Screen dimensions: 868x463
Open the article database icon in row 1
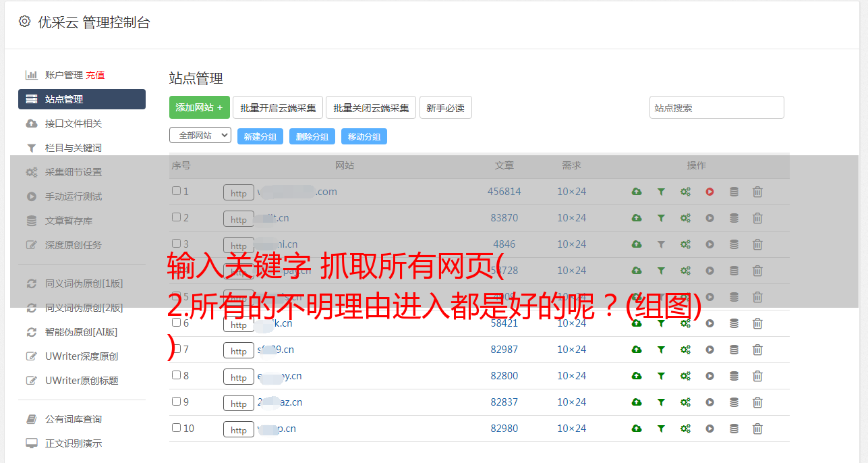pyautogui.click(x=734, y=192)
